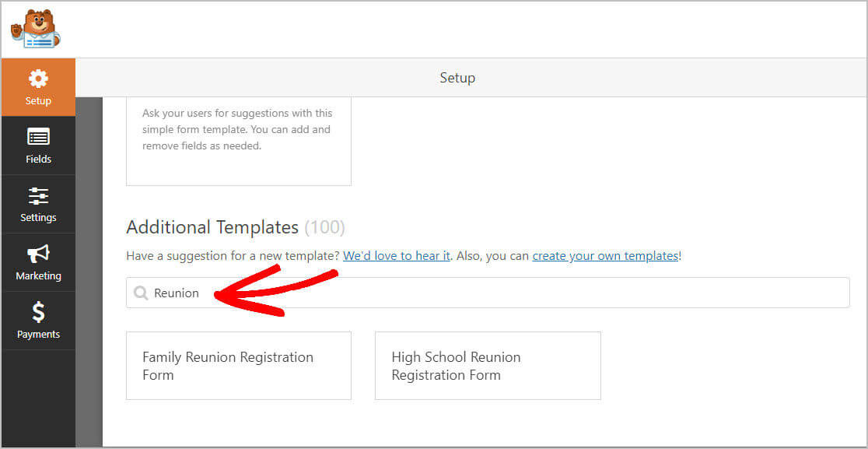
Task: Click the search magnifier icon
Action: click(x=141, y=293)
